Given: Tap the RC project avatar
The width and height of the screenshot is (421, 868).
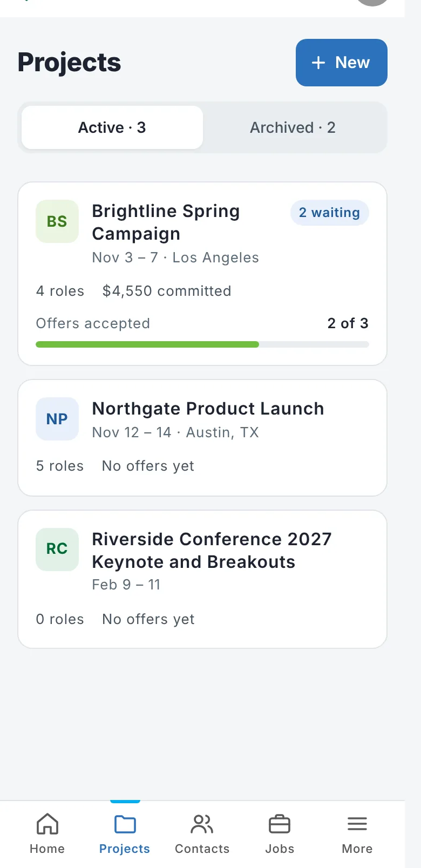Looking at the screenshot, I should [57, 549].
